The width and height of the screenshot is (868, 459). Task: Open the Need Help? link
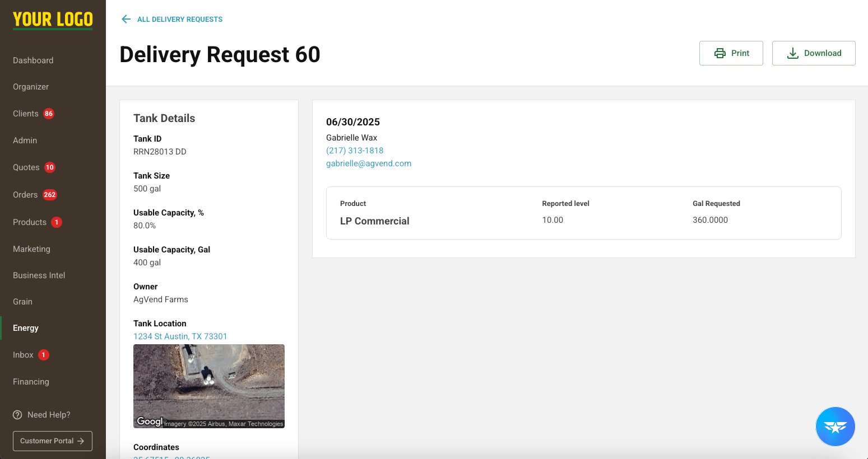click(49, 415)
